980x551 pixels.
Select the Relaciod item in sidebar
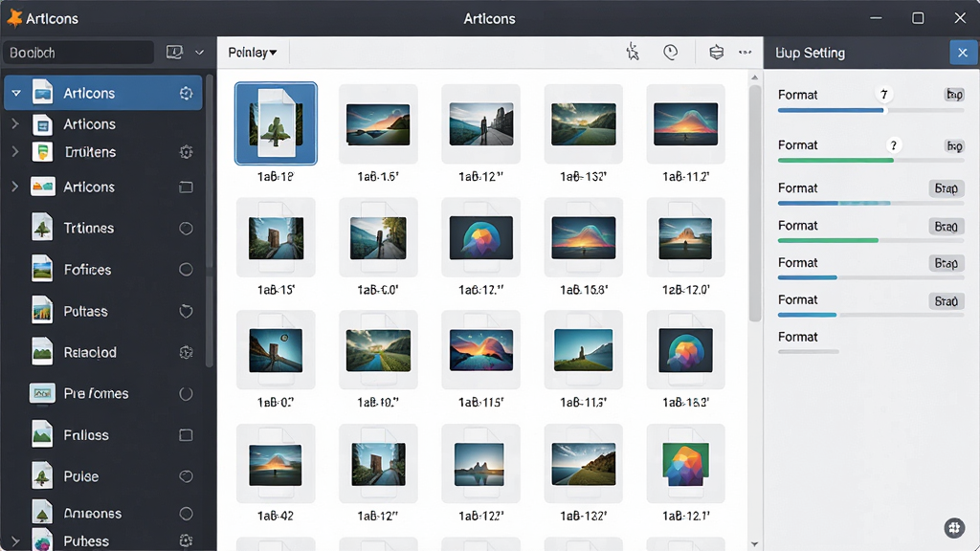pyautogui.click(x=105, y=352)
